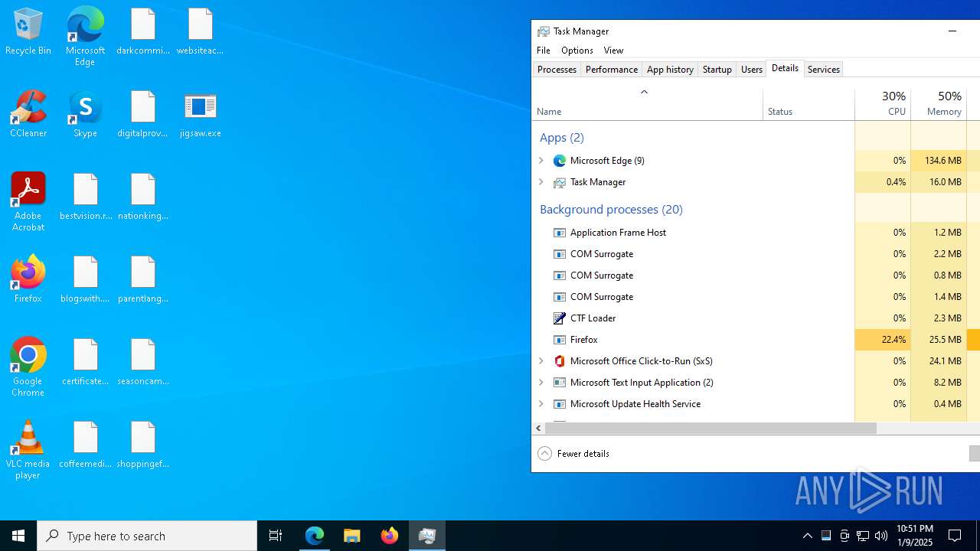Minimize the Task Manager window
The image size is (980, 551).
tap(952, 31)
